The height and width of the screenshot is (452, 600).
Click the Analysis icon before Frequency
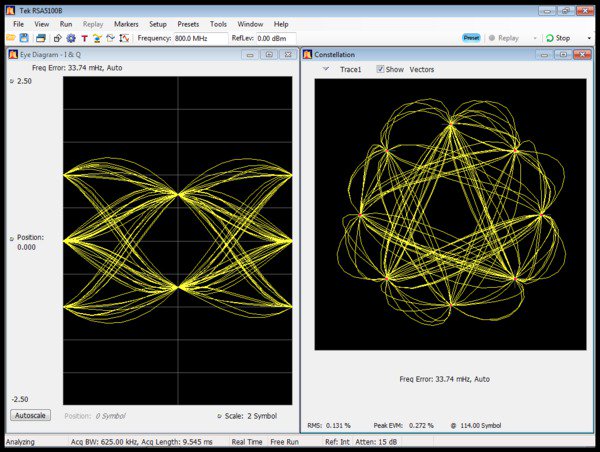123,38
